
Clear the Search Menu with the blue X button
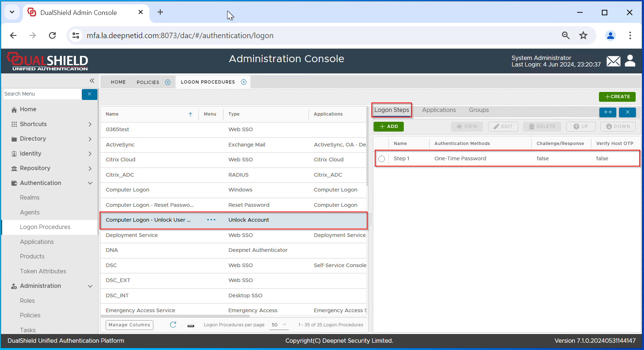pyautogui.click(x=89, y=94)
